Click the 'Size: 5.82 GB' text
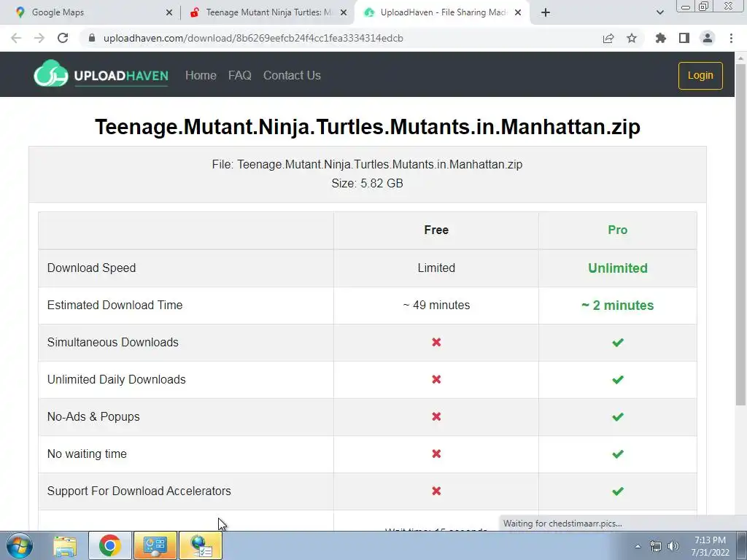 point(368,183)
